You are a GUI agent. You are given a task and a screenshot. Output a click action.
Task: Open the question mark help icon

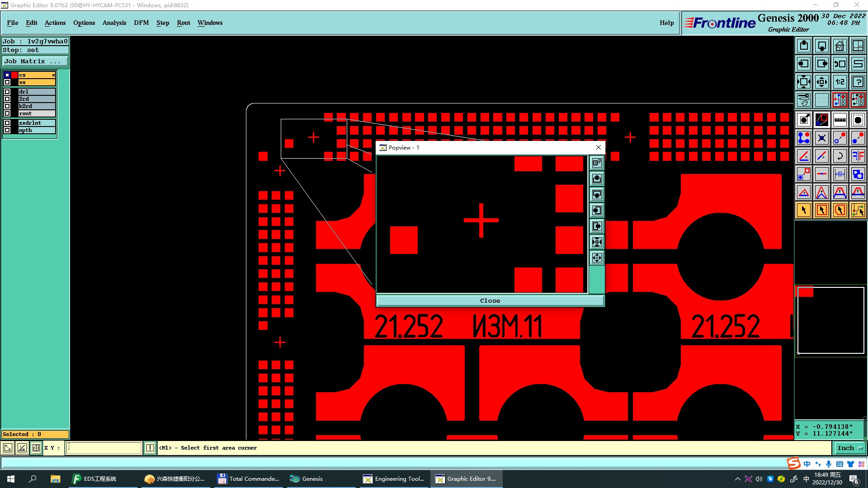(858, 82)
